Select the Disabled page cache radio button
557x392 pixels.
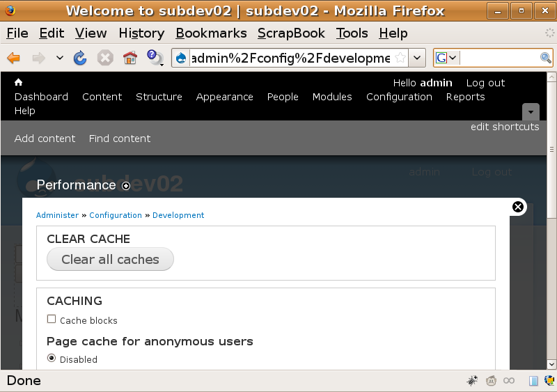[x=52, y=358]
